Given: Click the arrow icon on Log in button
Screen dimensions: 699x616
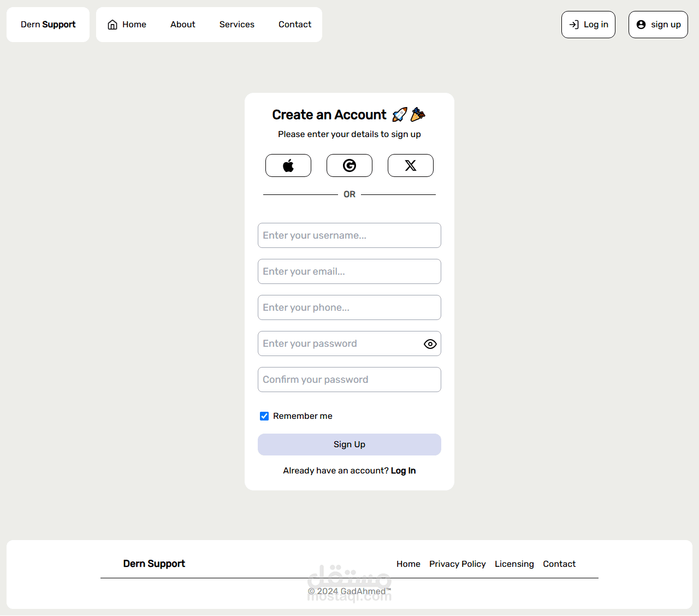Looking at the screenshot, I should click(574, 25).
